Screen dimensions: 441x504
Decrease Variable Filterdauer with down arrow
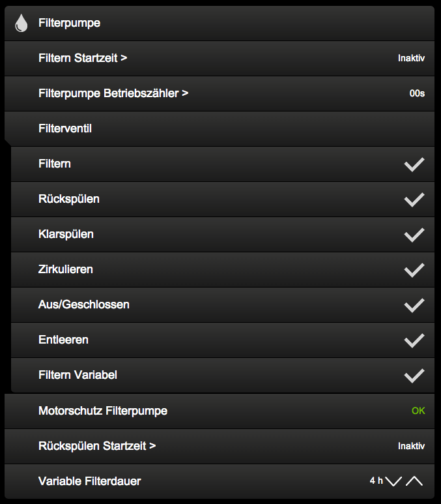(393, 481)
